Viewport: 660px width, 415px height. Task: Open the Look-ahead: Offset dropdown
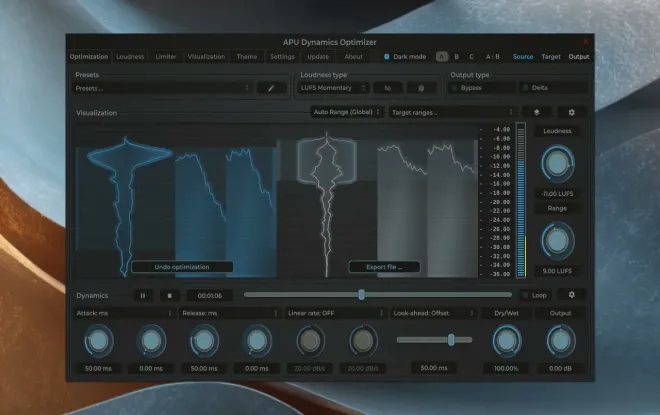coord(434,313)
